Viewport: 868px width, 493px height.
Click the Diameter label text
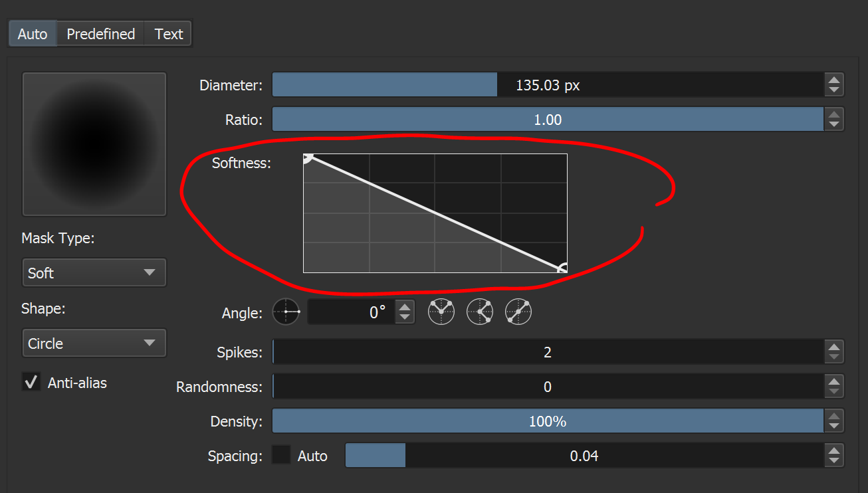(x=231, y=85)
